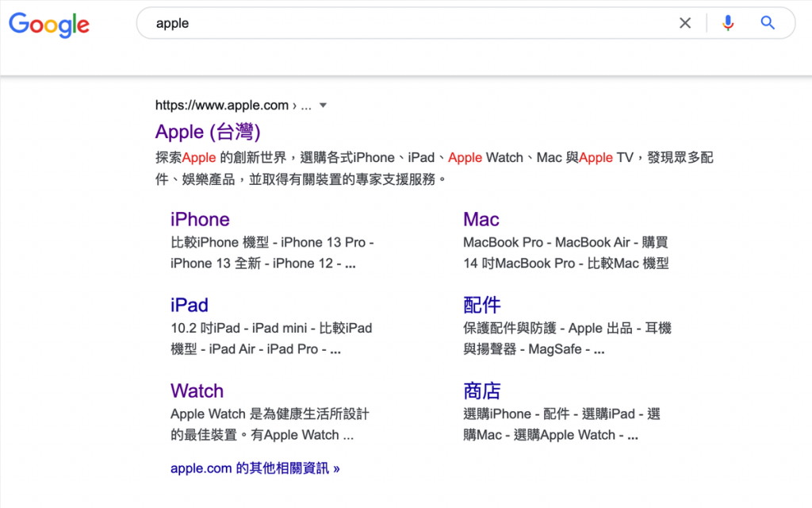Click the text 與揚聲器 - MagSafe
This screenshot has height=508, width=812.
click(523, 349)
